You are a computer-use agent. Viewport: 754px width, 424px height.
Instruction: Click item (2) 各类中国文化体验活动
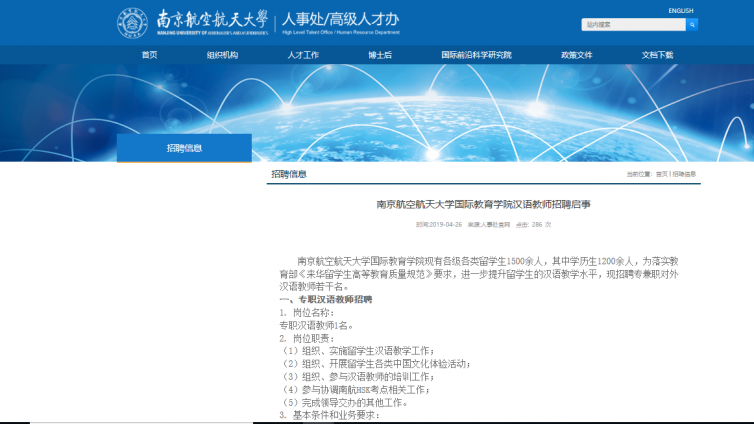376,364
